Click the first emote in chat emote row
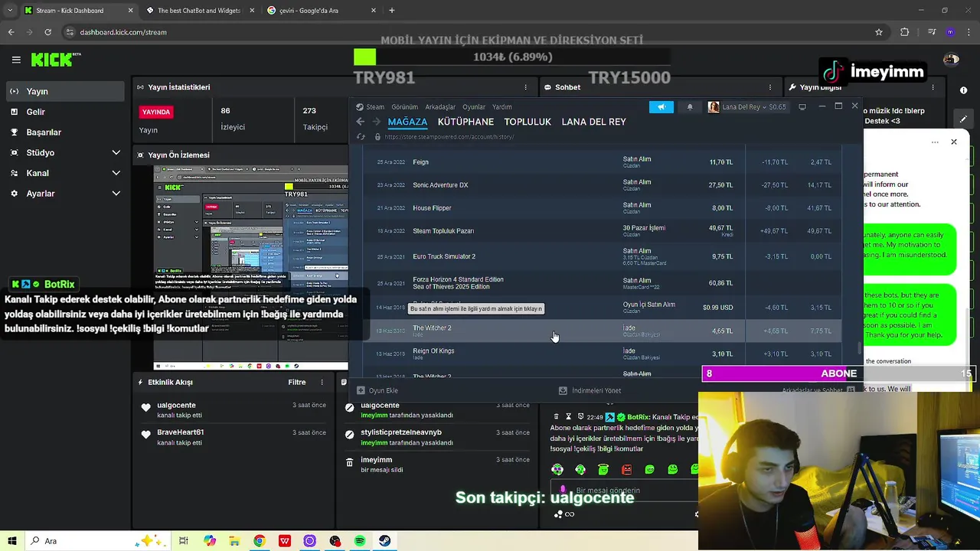Image resolution: width=980 pixels, height=551 pixels. (557, 469)
